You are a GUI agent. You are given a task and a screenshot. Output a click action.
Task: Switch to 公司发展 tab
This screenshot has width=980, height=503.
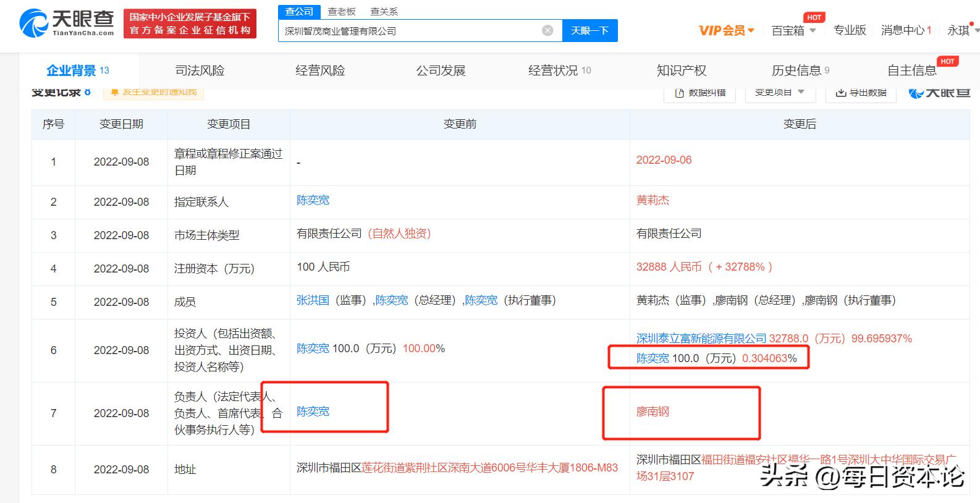441,70
